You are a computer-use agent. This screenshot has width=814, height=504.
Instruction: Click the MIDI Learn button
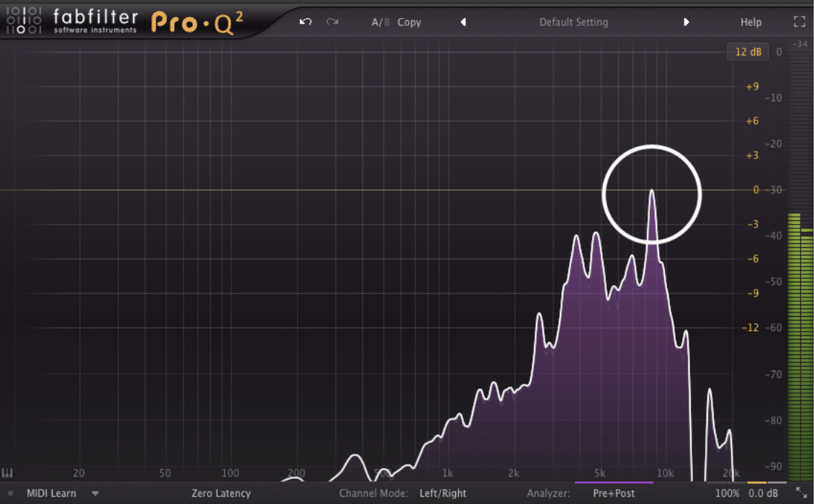pos(51,493)
